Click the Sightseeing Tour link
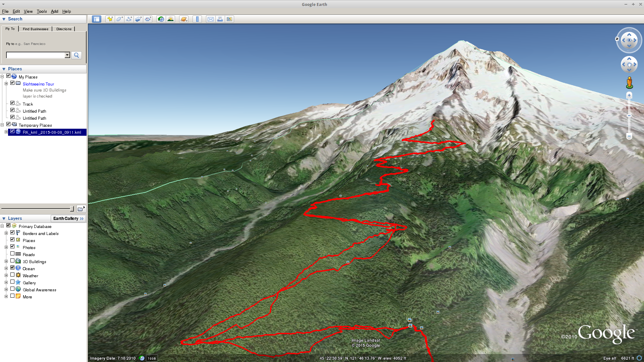The image size is (644, 362). coord(38,84)
